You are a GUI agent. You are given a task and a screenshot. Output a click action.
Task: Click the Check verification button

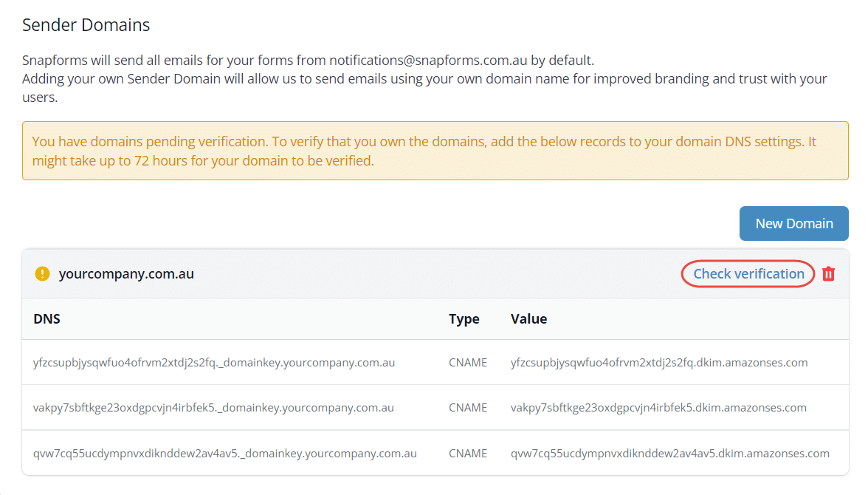[x=747, y=273]
